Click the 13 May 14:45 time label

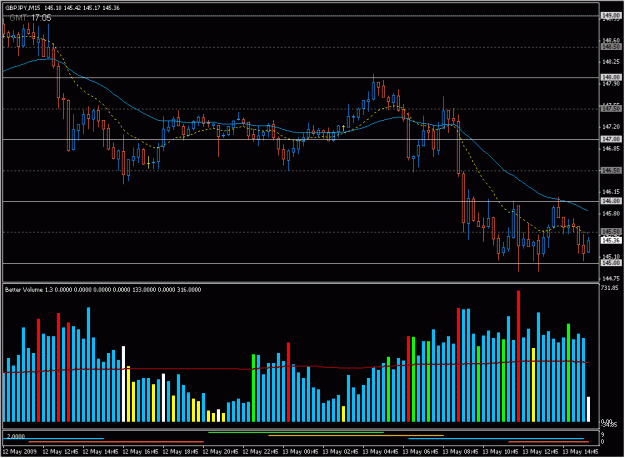click(x=580, y=452)
